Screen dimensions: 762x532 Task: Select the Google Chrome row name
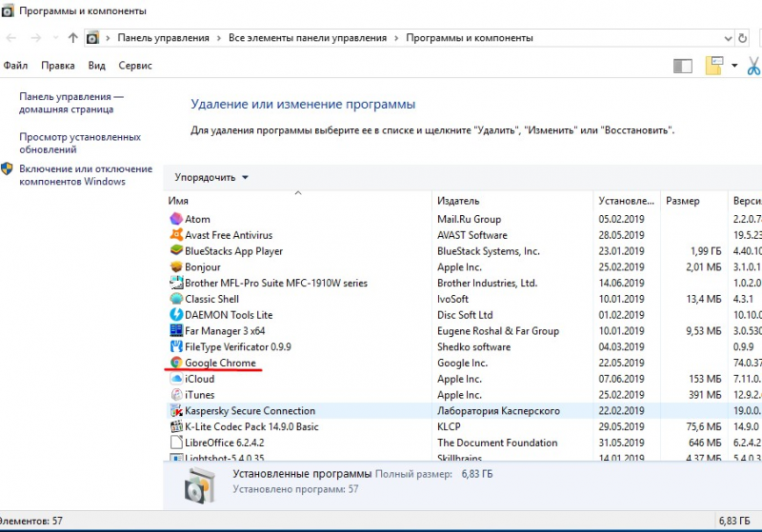pyautogui.click(x=220, y=363)
